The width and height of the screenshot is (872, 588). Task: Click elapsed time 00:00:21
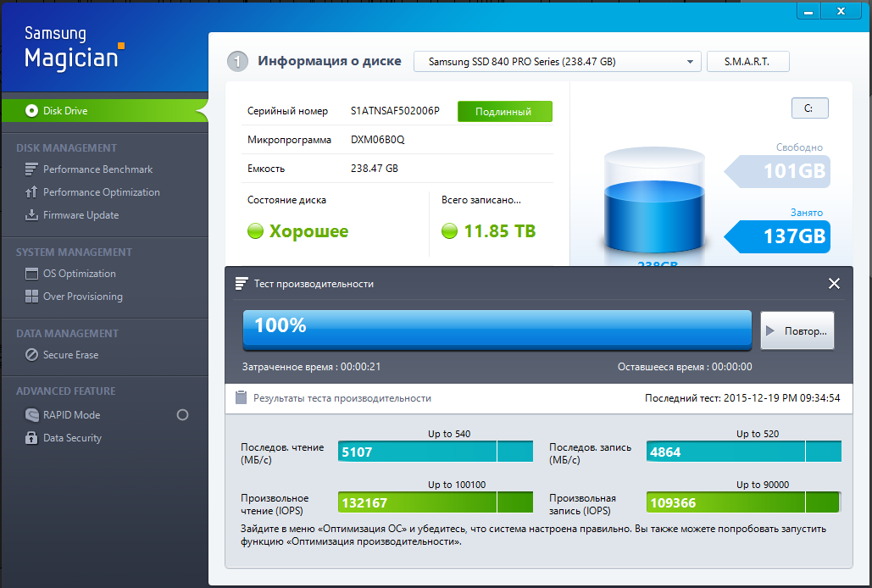(x=360, y=367)
